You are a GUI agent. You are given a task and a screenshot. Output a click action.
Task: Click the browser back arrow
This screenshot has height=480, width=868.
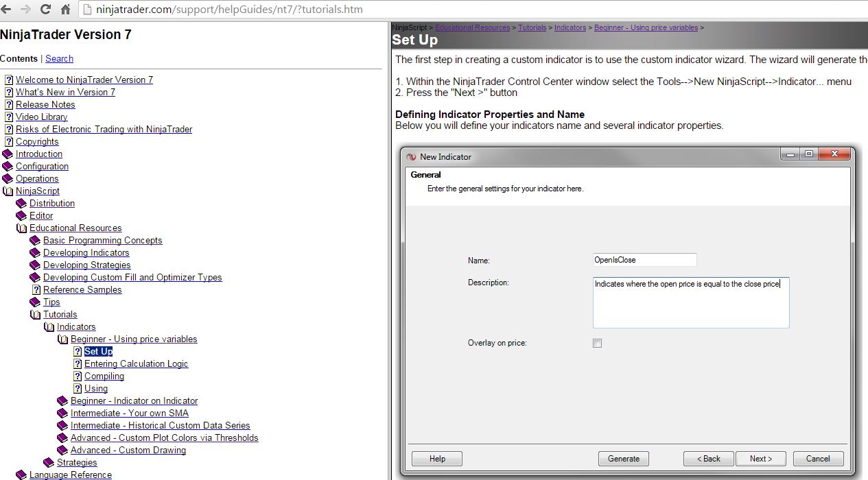[8, 10]
